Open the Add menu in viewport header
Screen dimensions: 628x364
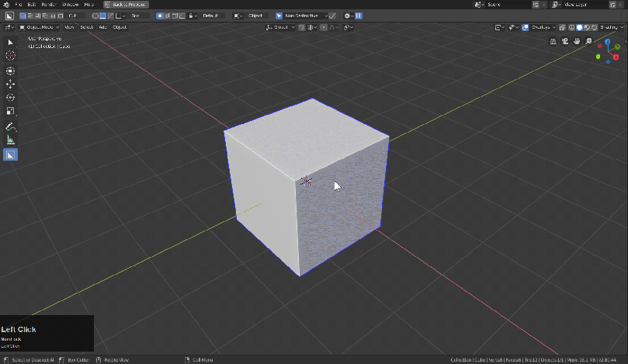102,27
